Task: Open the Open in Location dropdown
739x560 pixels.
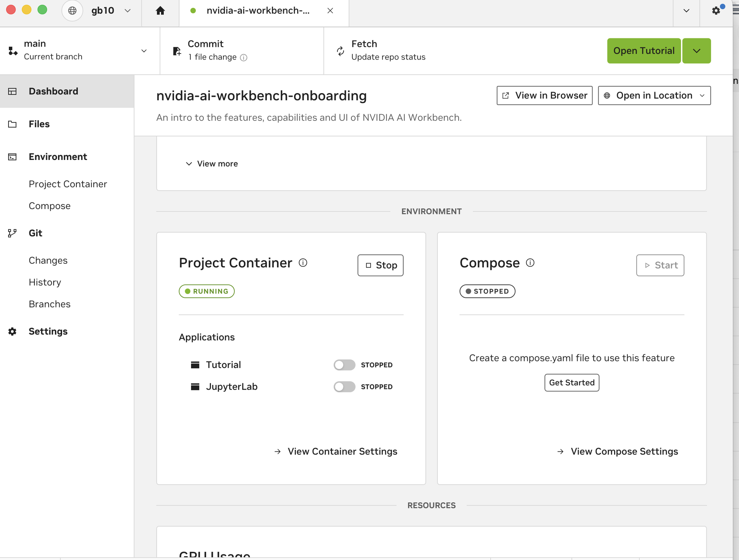Action: point(654,96)
